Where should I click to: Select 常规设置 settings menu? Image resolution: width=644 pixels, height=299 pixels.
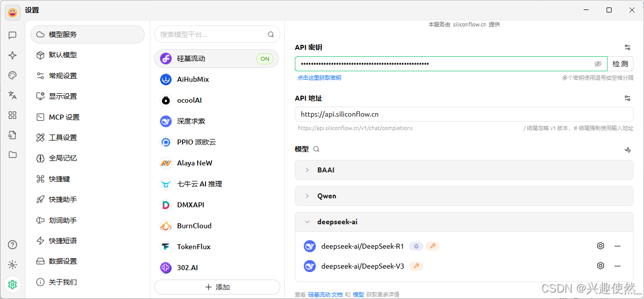coord(87,76)
